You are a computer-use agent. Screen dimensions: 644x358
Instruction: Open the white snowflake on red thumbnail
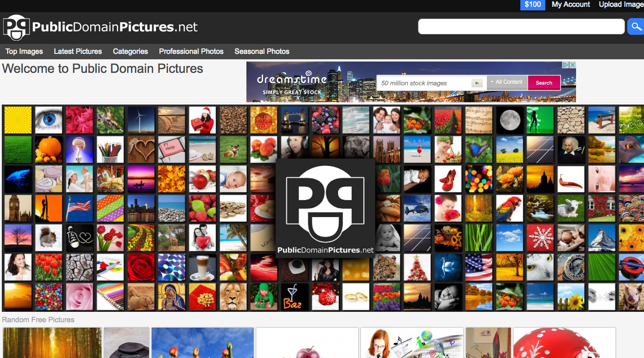point(540,238)
